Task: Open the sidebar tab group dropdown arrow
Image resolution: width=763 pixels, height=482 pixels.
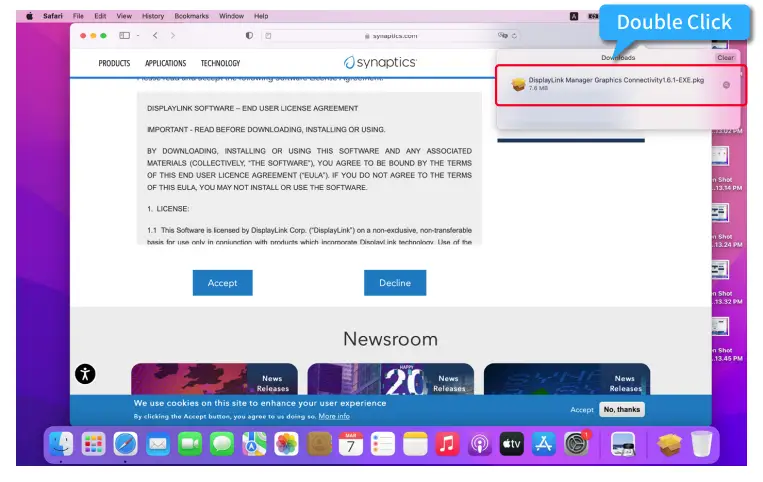Action: point(138,36)
